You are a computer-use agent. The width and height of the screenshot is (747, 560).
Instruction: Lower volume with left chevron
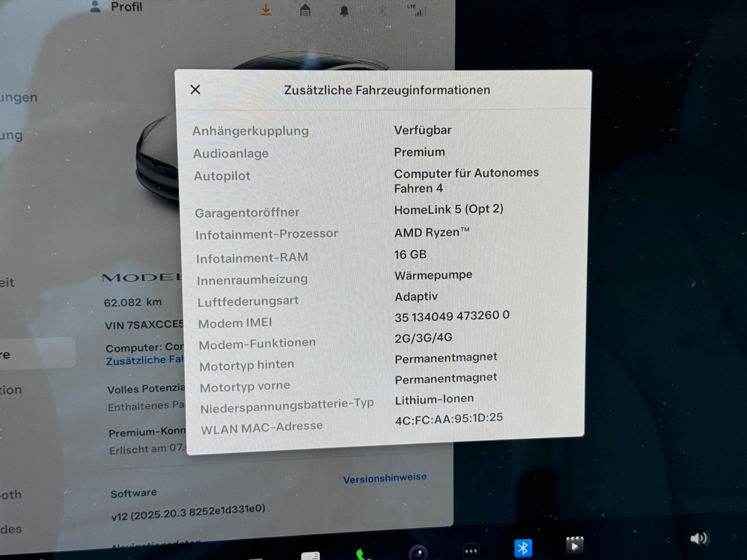(668, 540)
